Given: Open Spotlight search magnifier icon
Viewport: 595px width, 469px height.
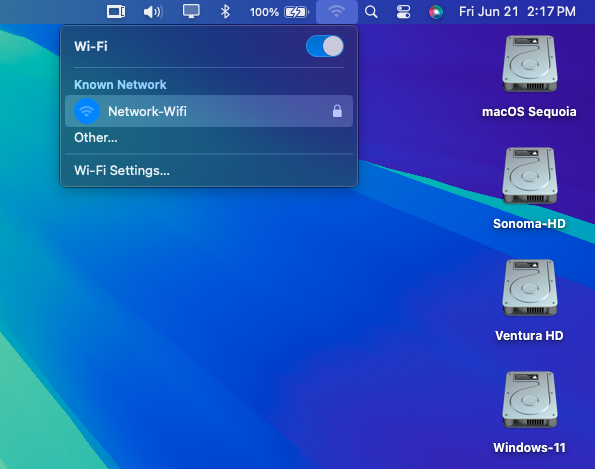Looking at the screenshot, I should pyautogui.click(x=371, y=12).
